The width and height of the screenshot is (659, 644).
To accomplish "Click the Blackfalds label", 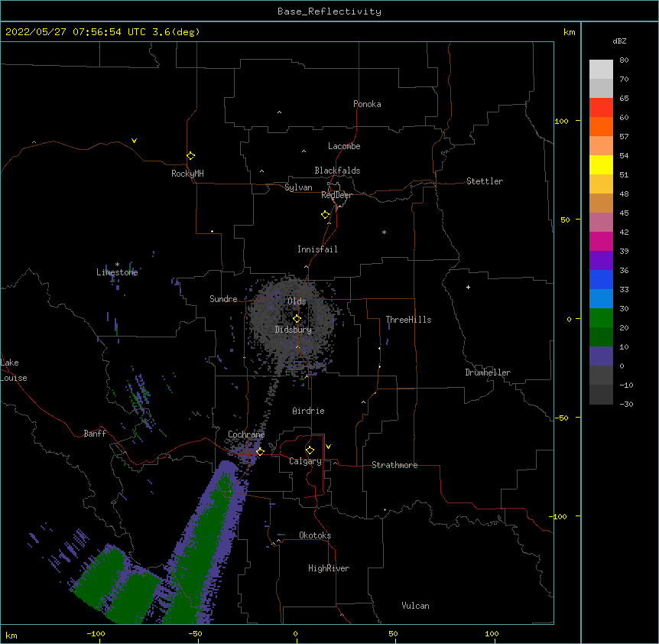I will 337,171.
